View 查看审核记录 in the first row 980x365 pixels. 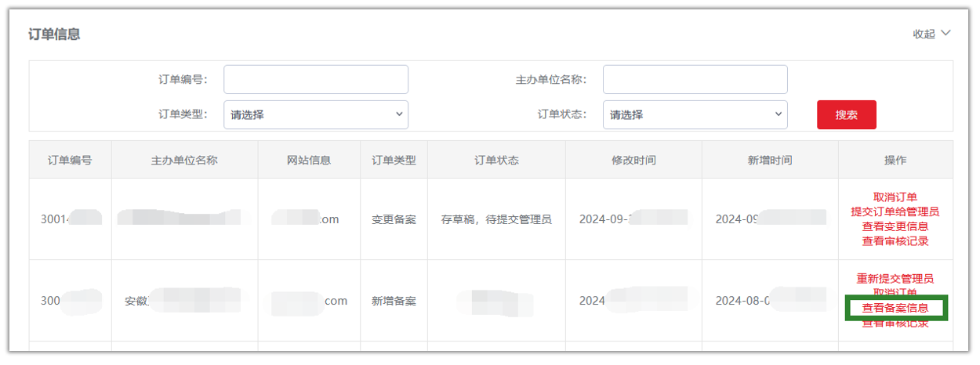coord(895,241)
